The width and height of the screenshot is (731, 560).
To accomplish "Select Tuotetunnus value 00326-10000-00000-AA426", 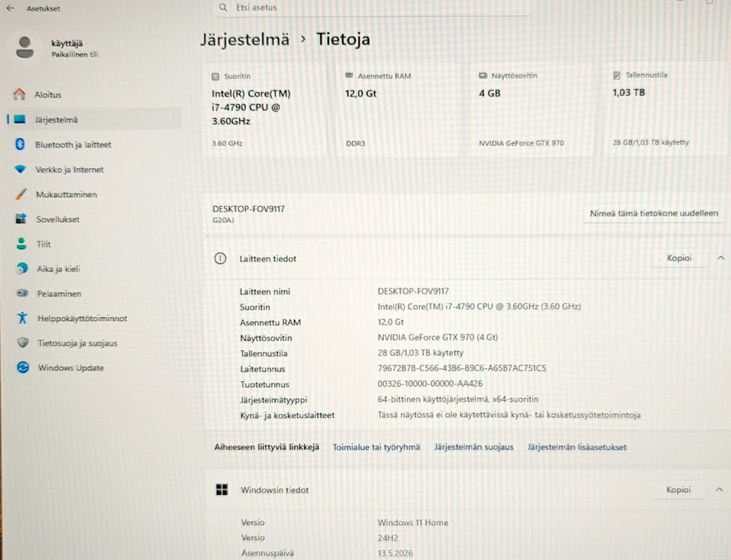I will 429,383.
